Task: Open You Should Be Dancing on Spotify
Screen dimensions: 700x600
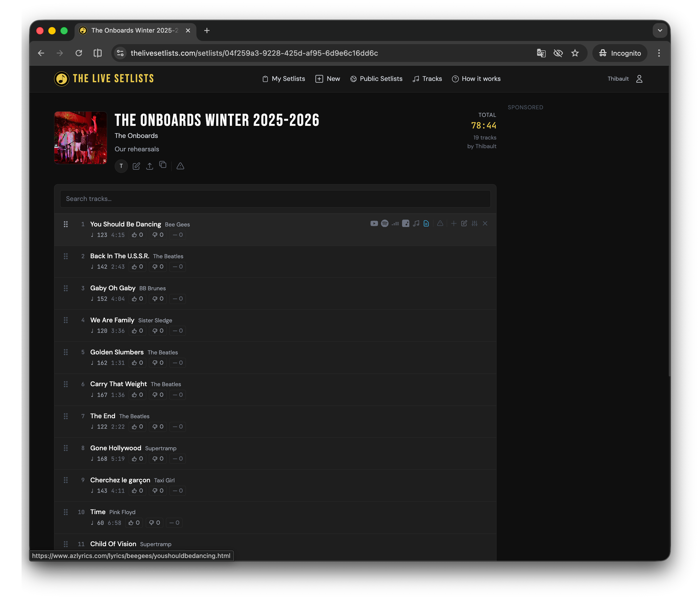Action: [385, 224]
